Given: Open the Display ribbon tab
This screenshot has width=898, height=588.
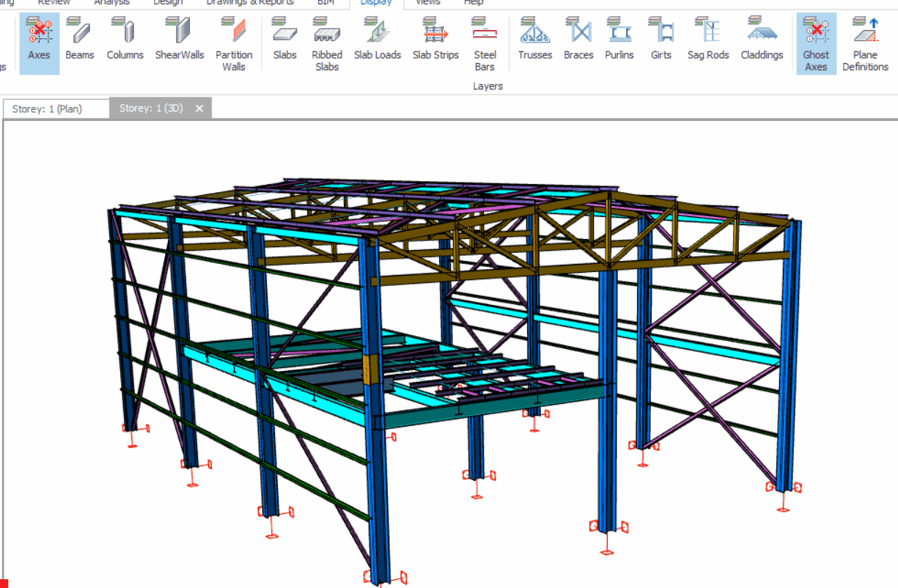Looking at the screenshot, I should (x=376, y=3).
